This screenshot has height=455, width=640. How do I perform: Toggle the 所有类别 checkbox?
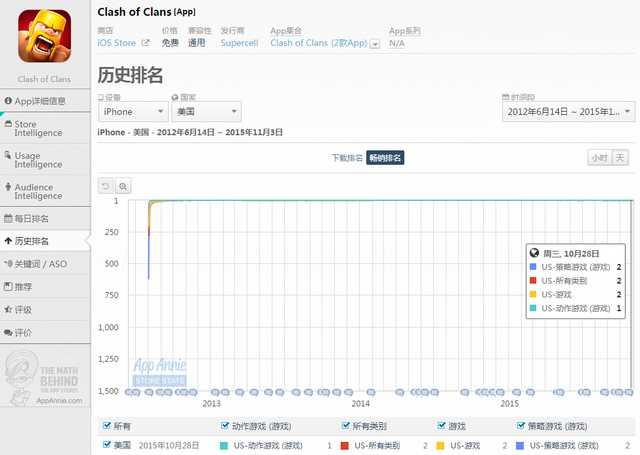[x=345, y=426]
